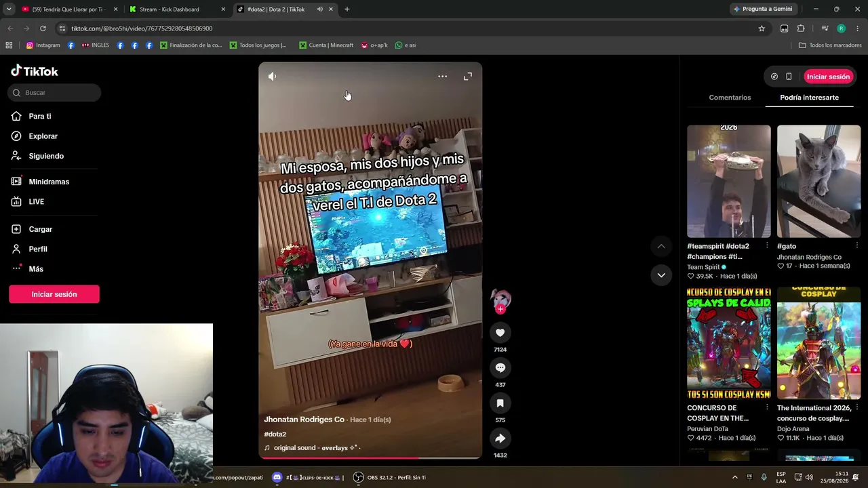Click the Pregunta a Gemini button
Image resolution: width=868 pixels, height=488 pixels.
pyautogui.click(x=762, y=9)
